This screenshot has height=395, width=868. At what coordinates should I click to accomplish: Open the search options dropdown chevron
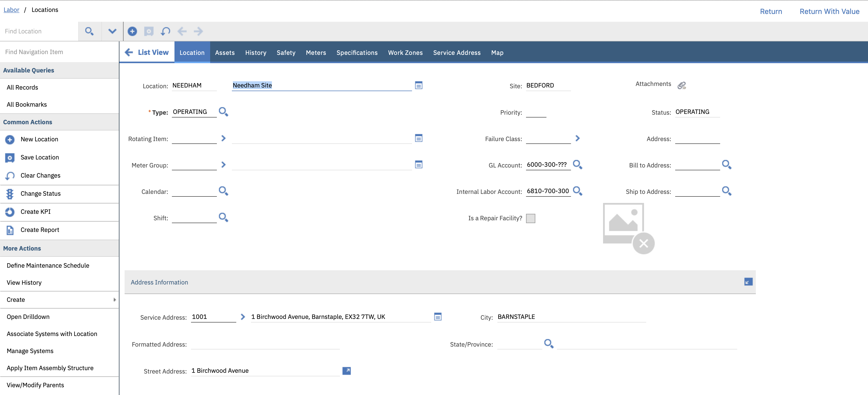click(112, 31)
